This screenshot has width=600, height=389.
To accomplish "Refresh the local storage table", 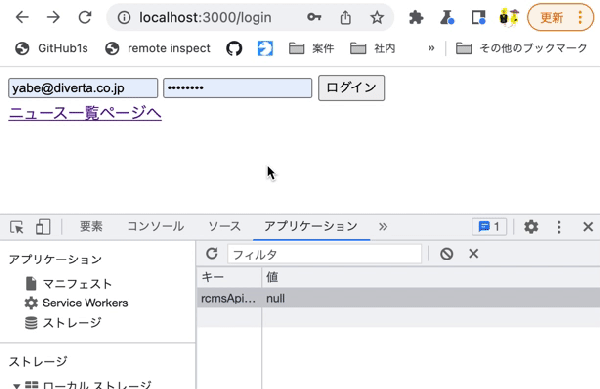I will click(212, 254).
